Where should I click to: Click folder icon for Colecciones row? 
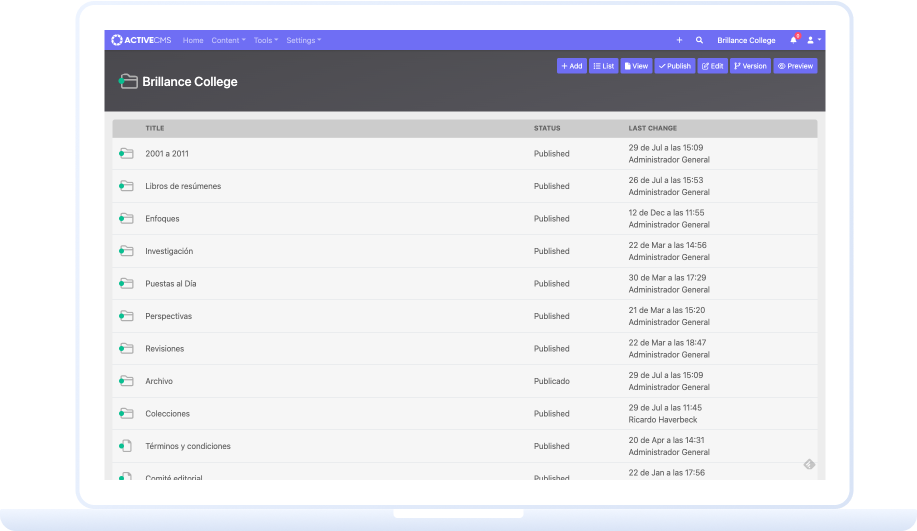(126, 413)
